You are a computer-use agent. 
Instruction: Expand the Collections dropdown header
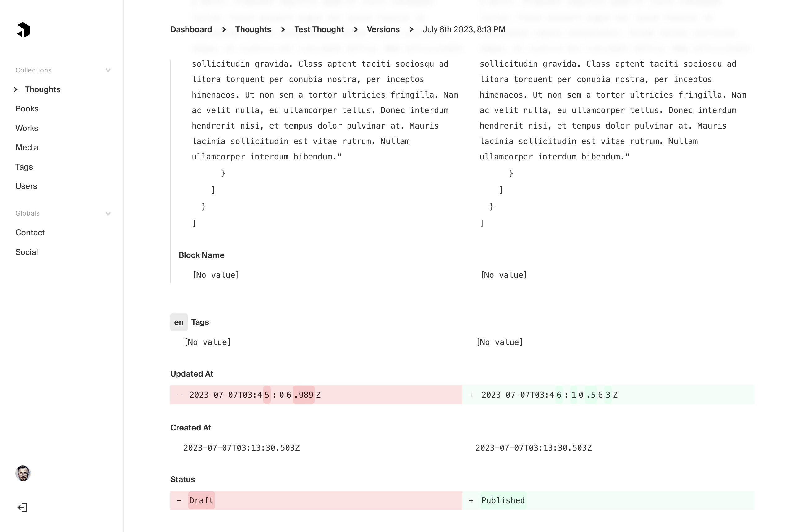(33, 70)
